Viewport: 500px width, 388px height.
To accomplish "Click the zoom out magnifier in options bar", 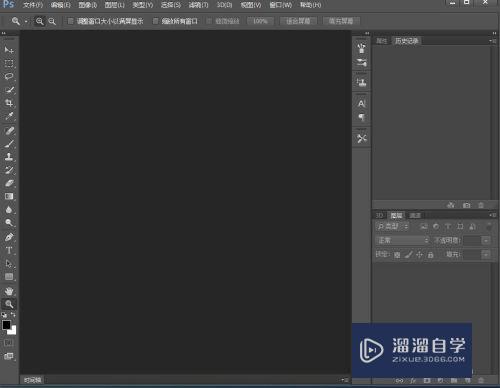I will (52, 21).
